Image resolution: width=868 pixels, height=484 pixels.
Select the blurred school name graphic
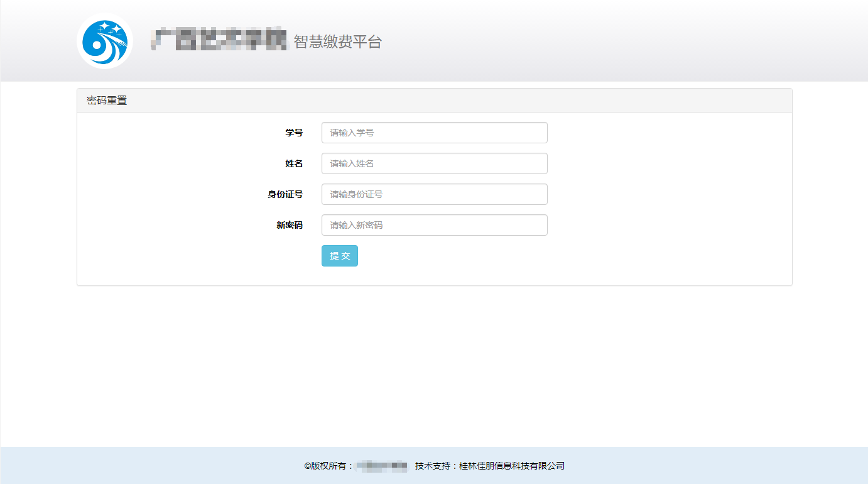pyautogui.click(x=217, y=40)
